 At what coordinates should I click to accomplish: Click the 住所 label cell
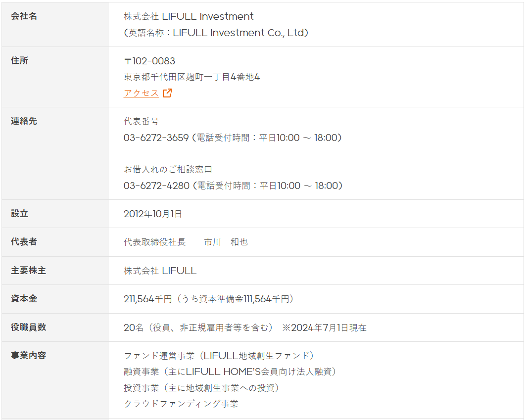coord(19,60)
